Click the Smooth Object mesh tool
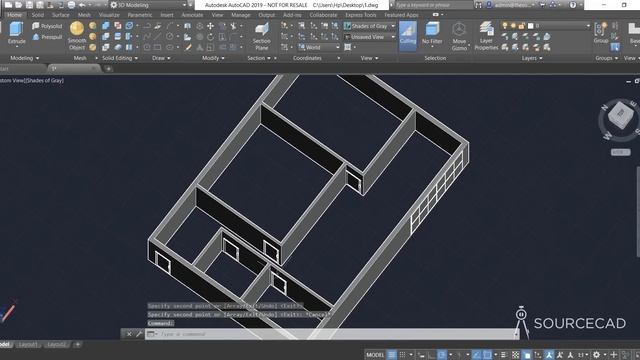 coord(77,36)
